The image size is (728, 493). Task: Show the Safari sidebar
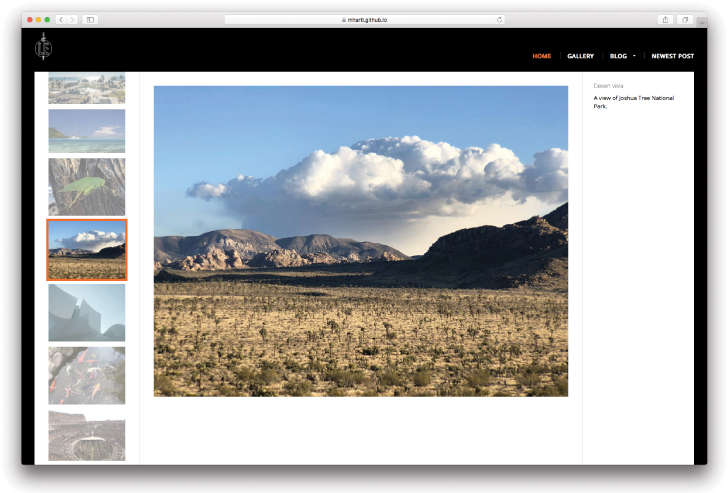tap(90, 19)
